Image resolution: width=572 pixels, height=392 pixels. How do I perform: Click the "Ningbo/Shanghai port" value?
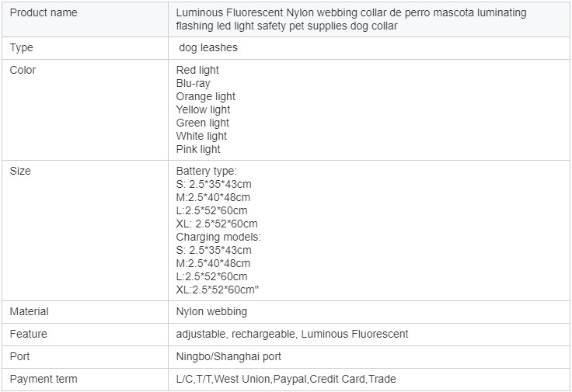228,356
